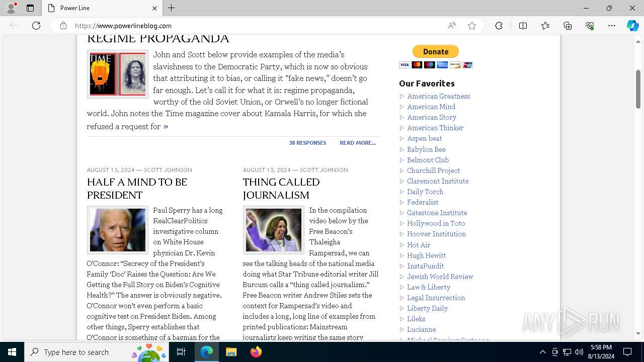
Task: Toggle split screen view
Action: [x=523, y=26]
